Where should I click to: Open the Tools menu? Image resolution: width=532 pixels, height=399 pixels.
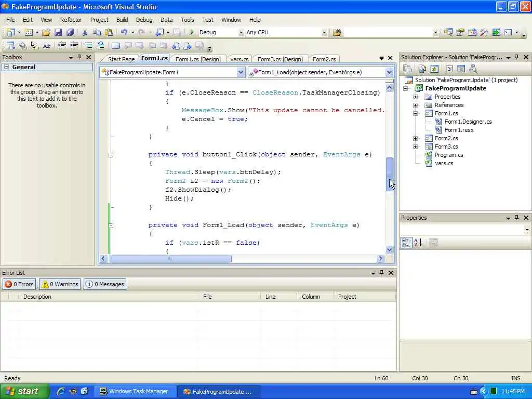(x=187, y=20)
